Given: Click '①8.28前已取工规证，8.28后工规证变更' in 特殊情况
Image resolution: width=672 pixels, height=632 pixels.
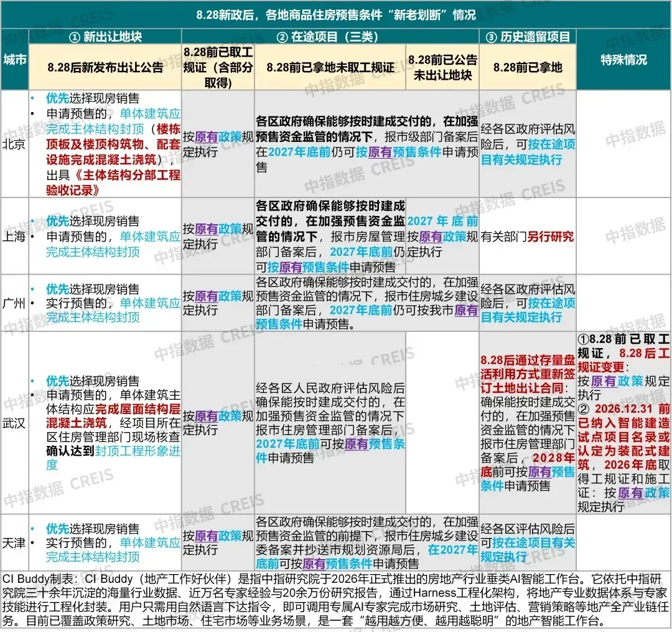Looking at the screenshot, I should point(623,353).
